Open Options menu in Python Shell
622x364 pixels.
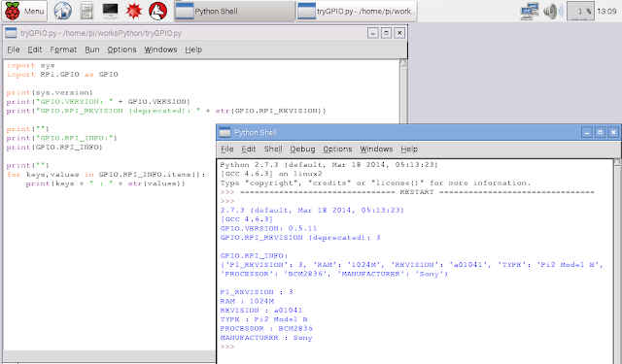pos(337,149)
